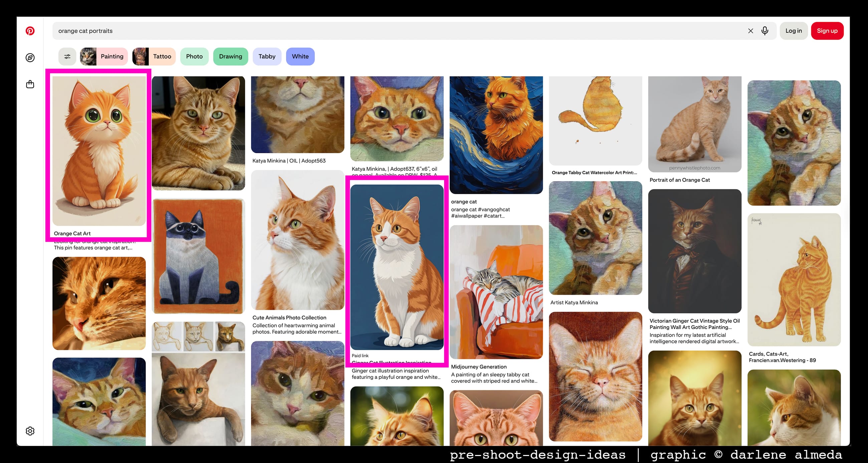Open the realistic lying orange tabby pin
The width and height of the screenshot is (868, 463).
[x=198, y=133]
